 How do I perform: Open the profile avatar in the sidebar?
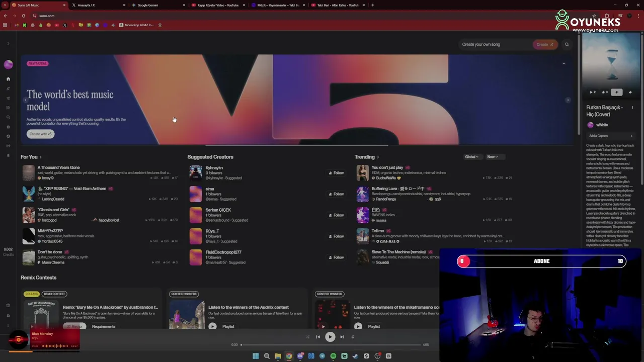click(x=8, y=64)
